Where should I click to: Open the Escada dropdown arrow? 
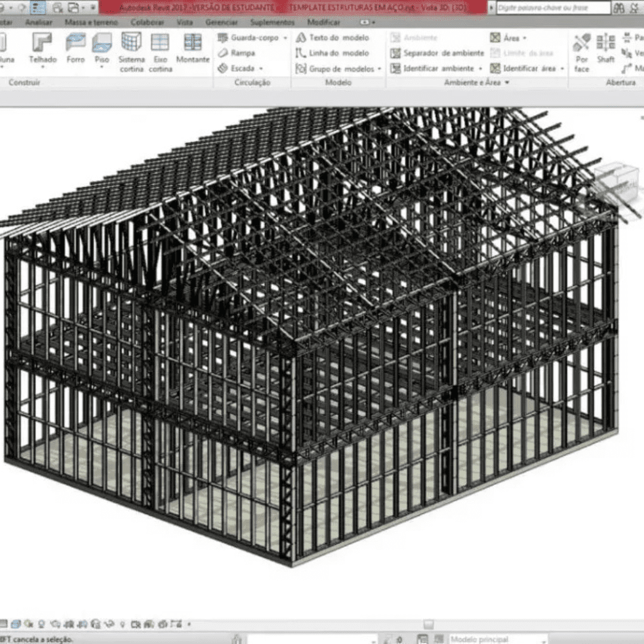pyautogui.click(x=261, y=69)
